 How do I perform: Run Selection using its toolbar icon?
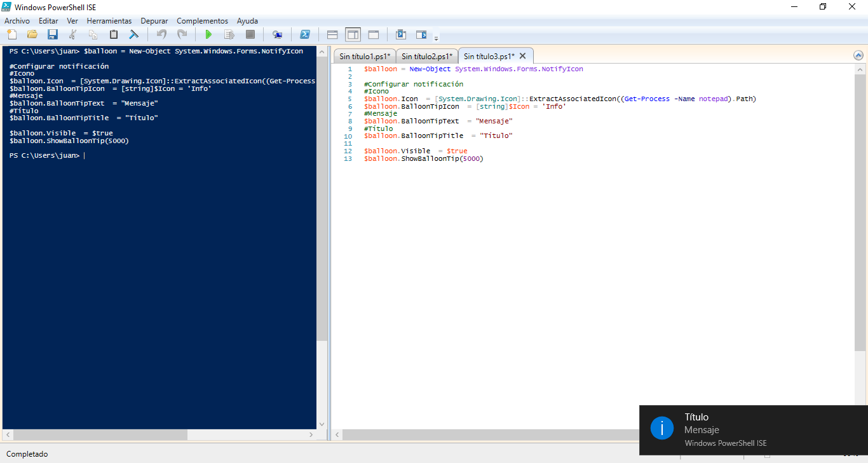229,34
